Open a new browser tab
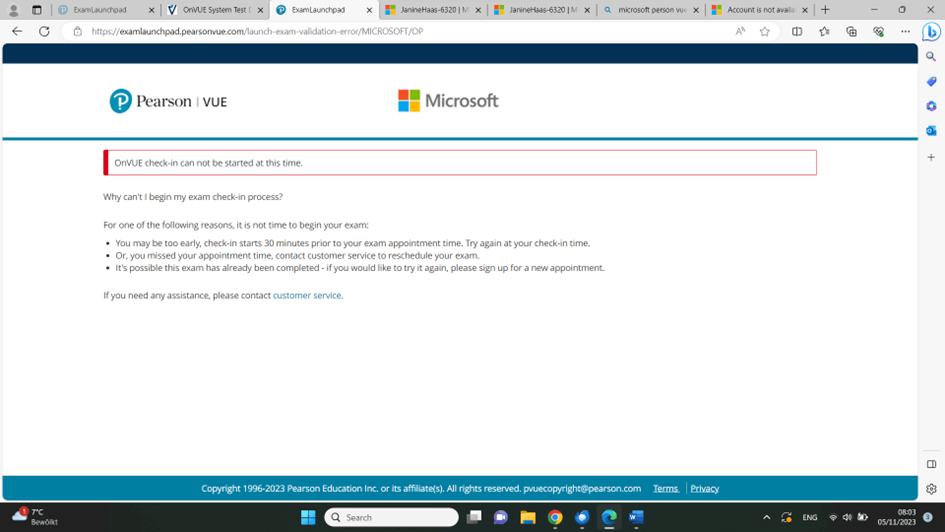Viewport: 945px width, 532px height. point(825,10)
